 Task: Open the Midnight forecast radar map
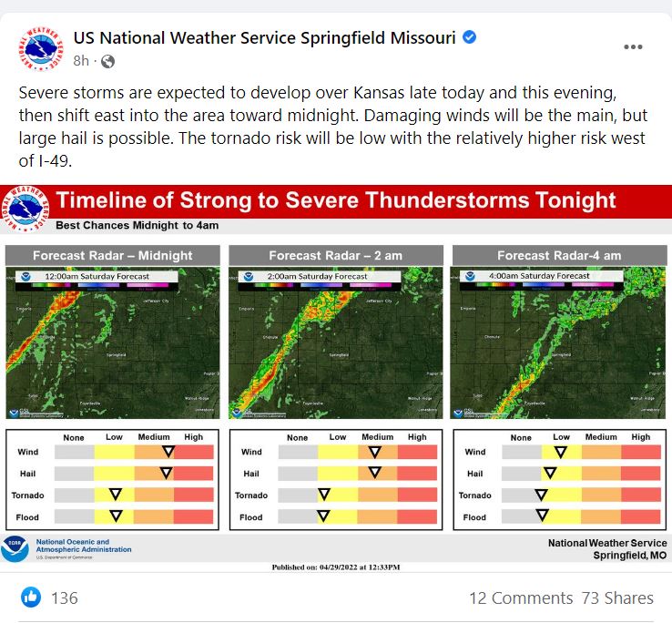point(113,342)
